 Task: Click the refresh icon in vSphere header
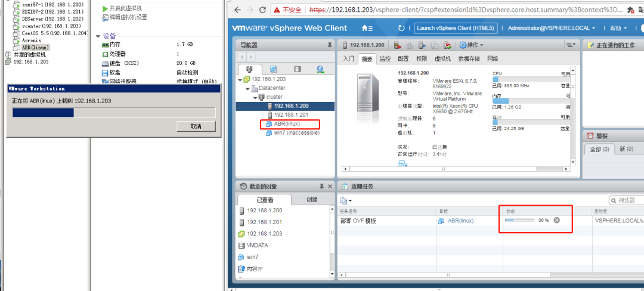pyautogui.click(x=401, y=28)
